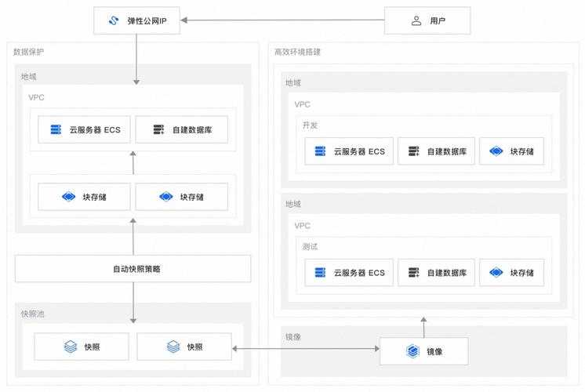The height and width of the screenshot is (392, 585).
Task: Click the 快照 icon nearest the 镜像 arrow
Action: click(173, 347)
